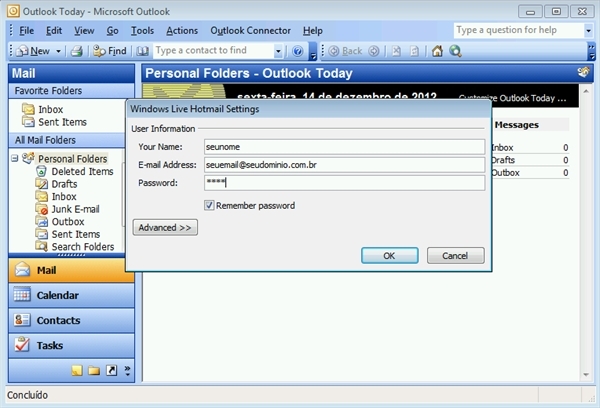
Task: Open the Actions menu
Action: pos(182,31)
